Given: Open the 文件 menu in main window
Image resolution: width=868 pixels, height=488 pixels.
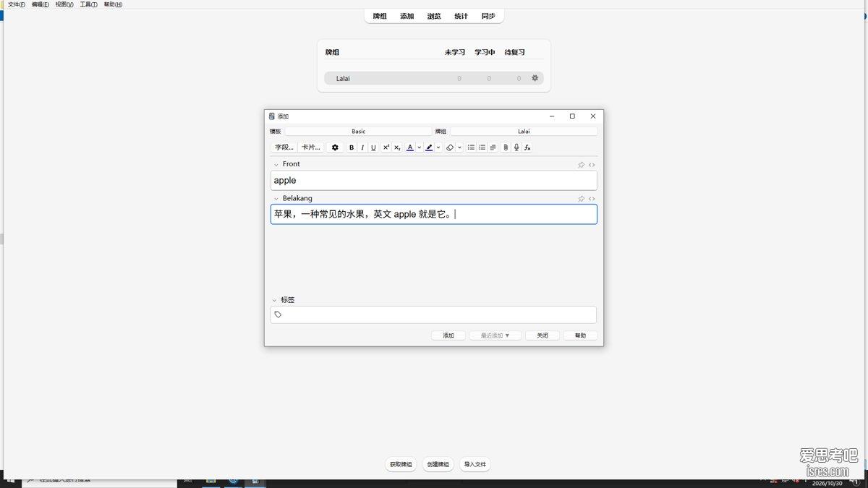Looking at the screenshot, I should tap(16, 4).
